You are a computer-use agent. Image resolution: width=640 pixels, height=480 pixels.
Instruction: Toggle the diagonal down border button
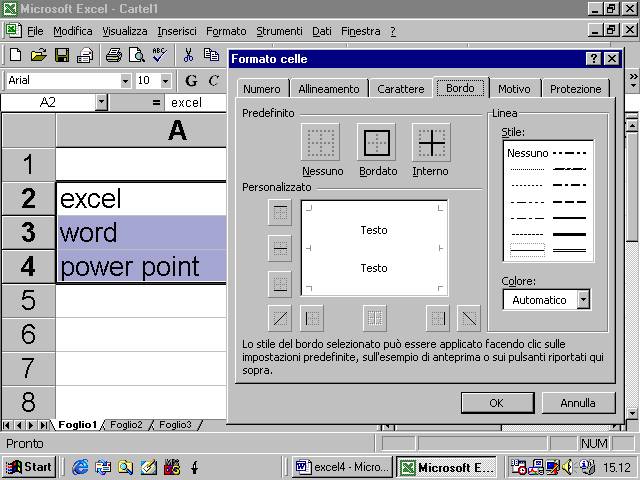pyautogui.click(x=469, y=318)
